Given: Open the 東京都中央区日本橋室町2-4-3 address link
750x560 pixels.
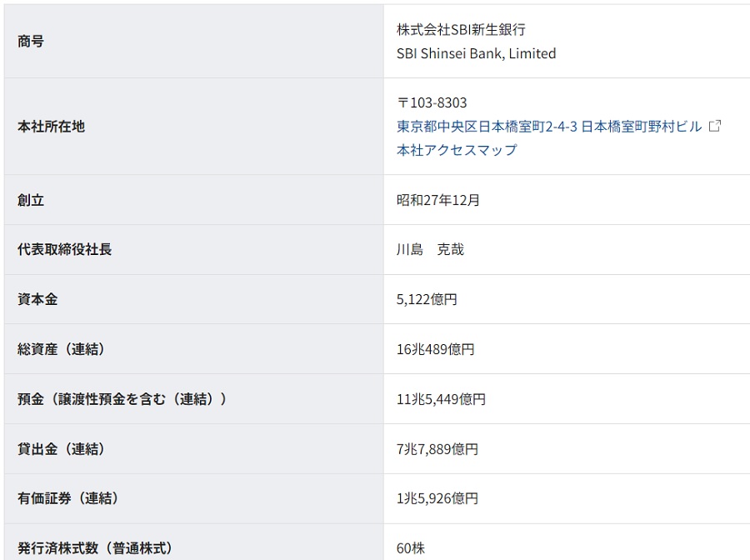Looking at the screenshot, I should (x=548, y=127).
